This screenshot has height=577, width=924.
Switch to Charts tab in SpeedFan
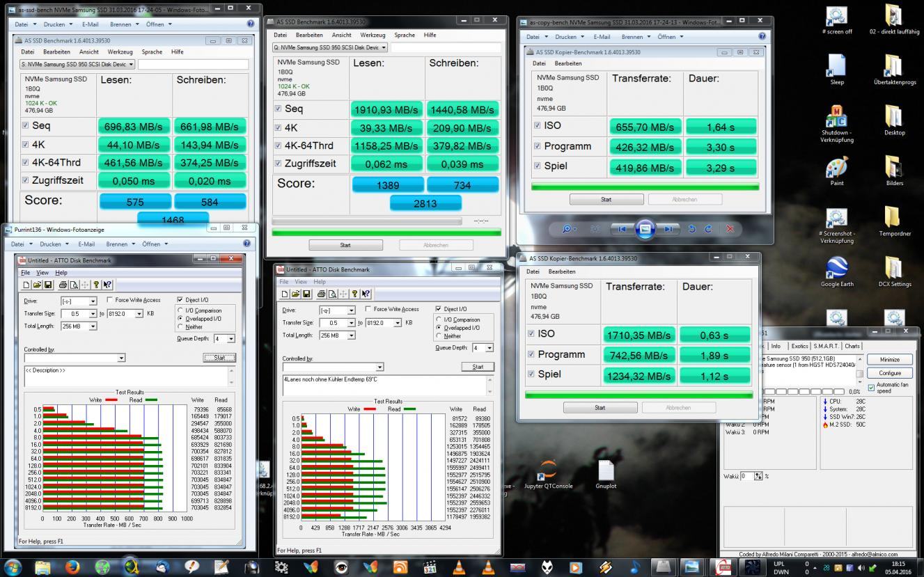click(852, 346)
